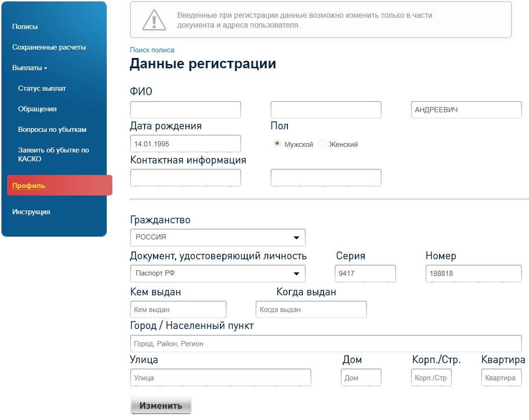Viewport: 529px width, 420px height.
Task: Open the document type dropdown Паспорт РФ
Action: 218,273
